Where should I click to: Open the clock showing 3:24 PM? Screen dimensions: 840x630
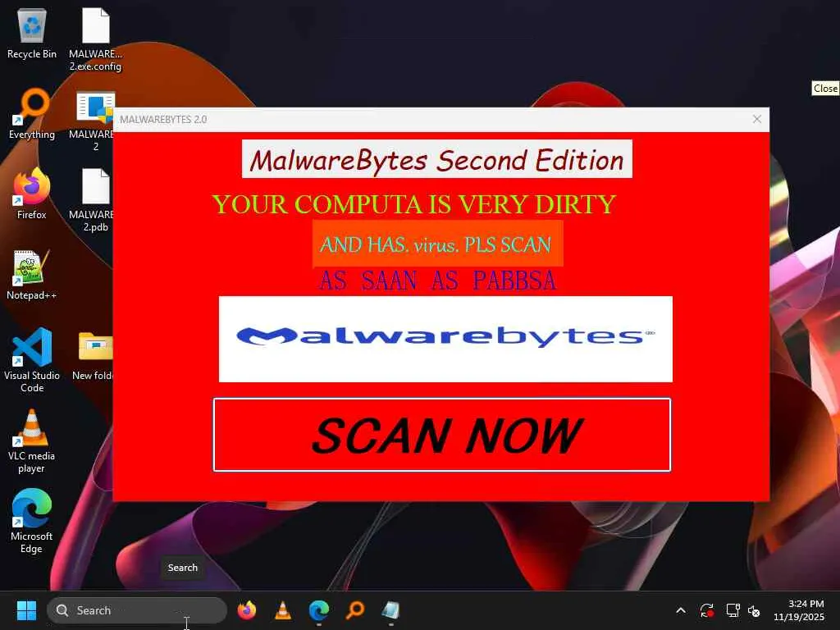(799, 610)
